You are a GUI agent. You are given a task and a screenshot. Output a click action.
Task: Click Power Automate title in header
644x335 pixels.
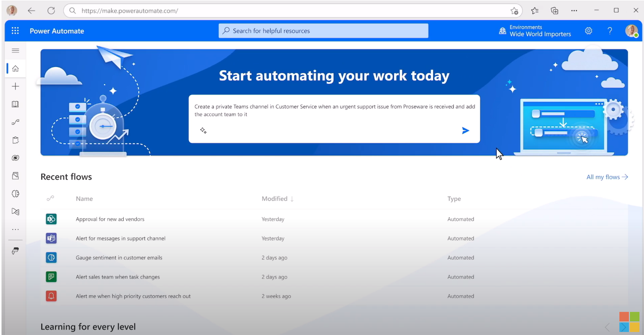click(x=57, y=31)
